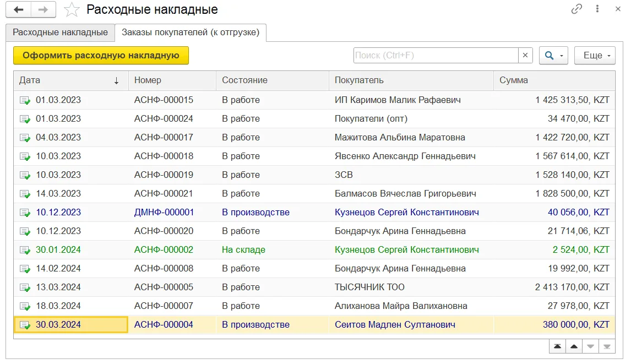The height and width of the screenshot is (364, 631).
Task: Select buyer Явсенко Александр Геннадьевич
Action: [405, 156]
